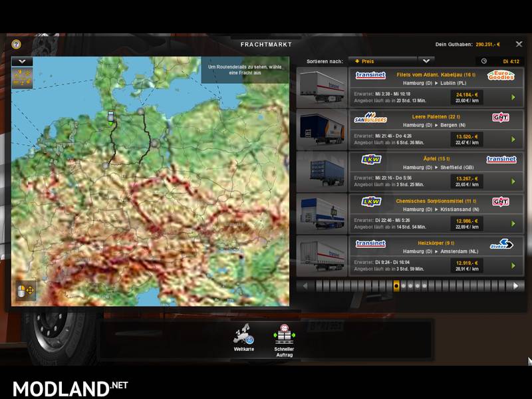This screenshot has width=532, height=399.
Task: Toggle the map legend filter icon
Action: (x=22, y=78)
